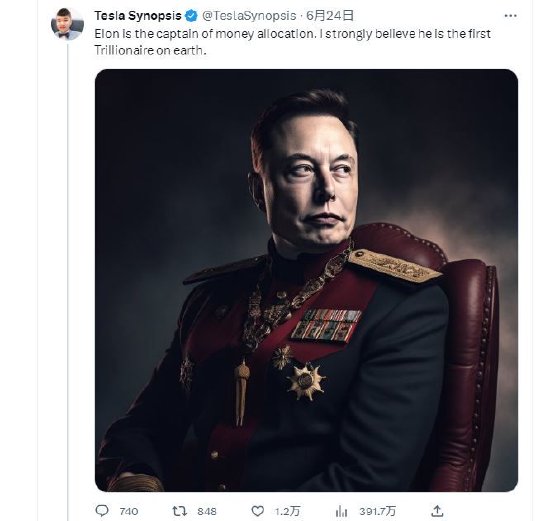Viewport: 550px width, 521px height.
Task: Click the 1.2万 likes count
Action: click(x=287, y=512)
